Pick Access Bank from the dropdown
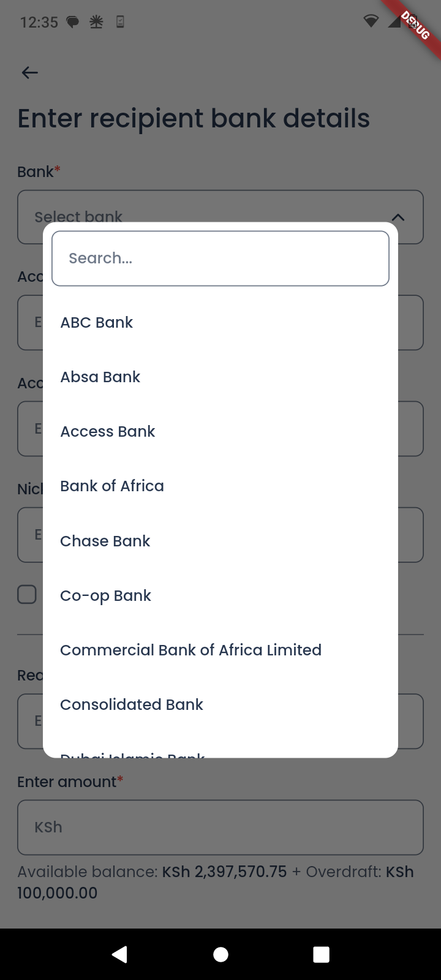Viewport: 441px width, 980px height. [x=108, y=432]
